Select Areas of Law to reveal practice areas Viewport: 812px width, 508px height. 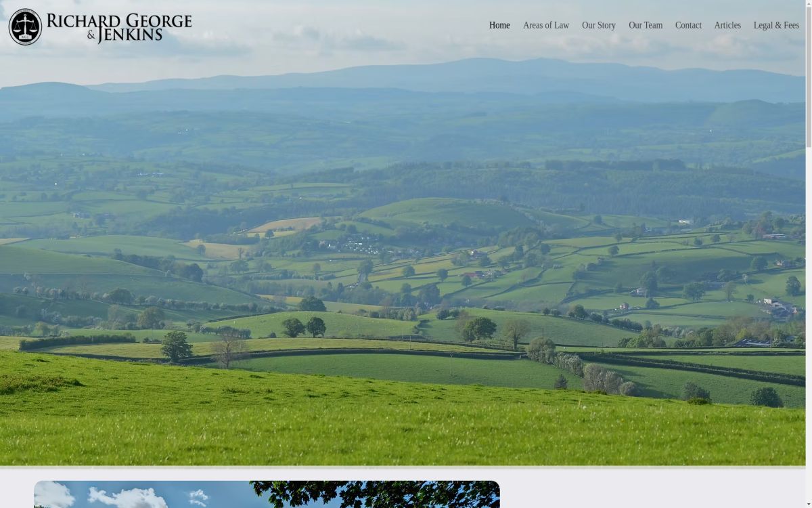546,25
